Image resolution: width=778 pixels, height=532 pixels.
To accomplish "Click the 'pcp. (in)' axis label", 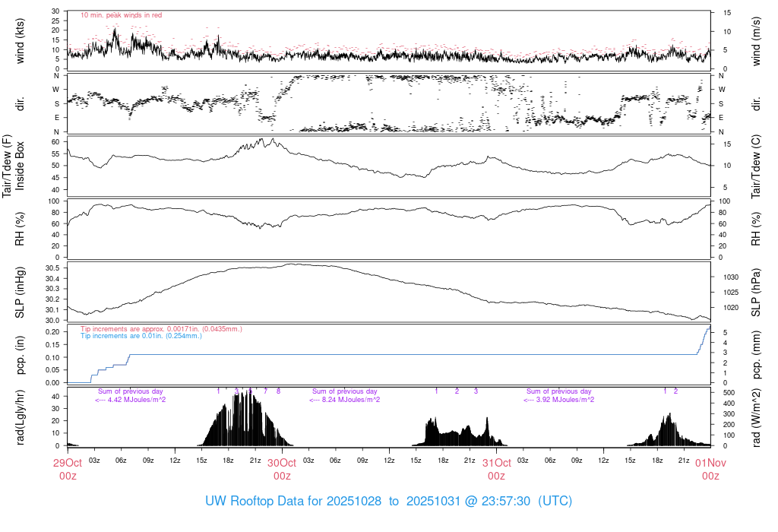I will pyautogui.click(x=20, y=356).
